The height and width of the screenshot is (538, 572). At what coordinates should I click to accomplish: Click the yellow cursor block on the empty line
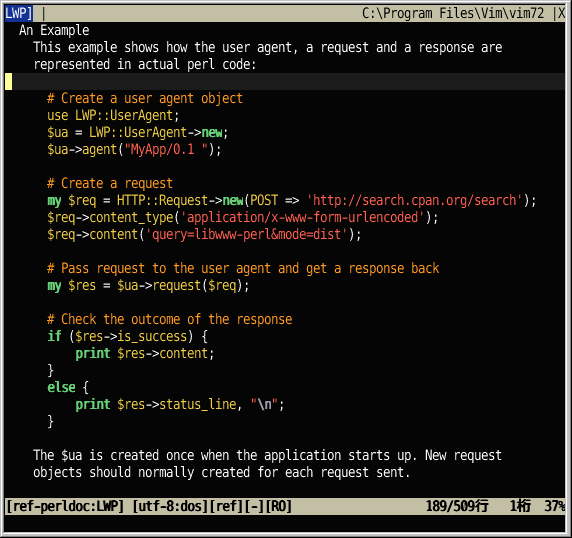point(8,81)
